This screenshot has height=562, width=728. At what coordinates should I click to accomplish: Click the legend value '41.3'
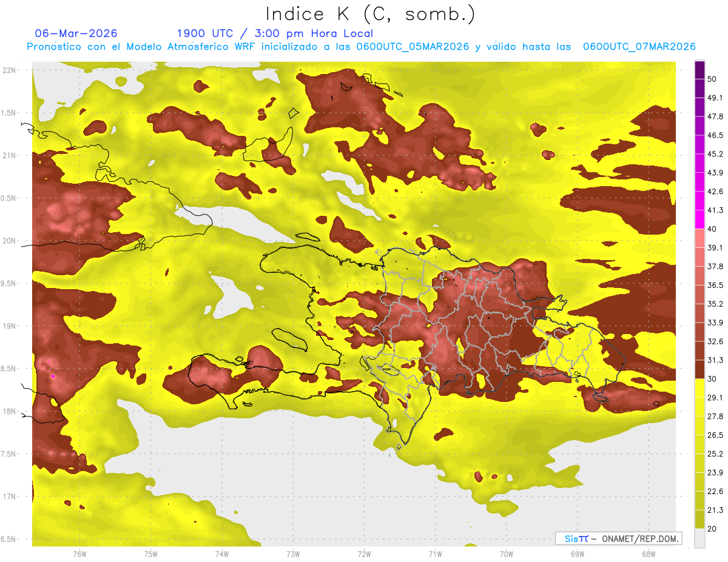pyautogui.click(x=715, y=210)
